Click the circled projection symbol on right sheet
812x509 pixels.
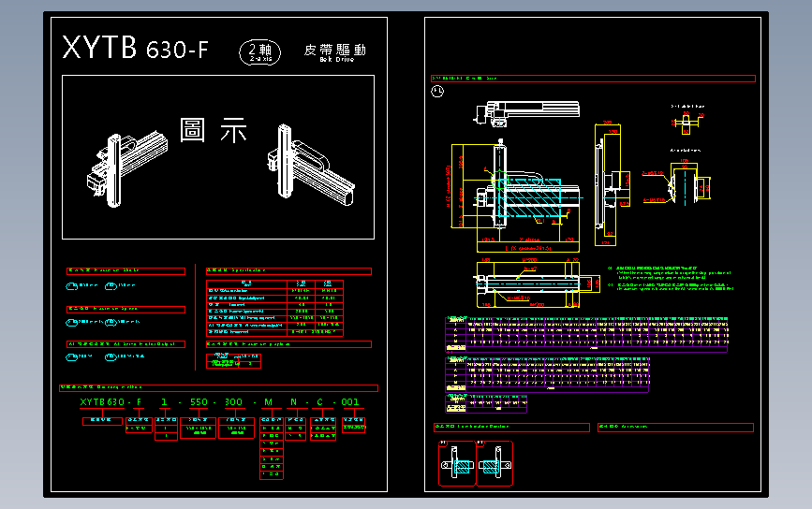pos(437,92)
